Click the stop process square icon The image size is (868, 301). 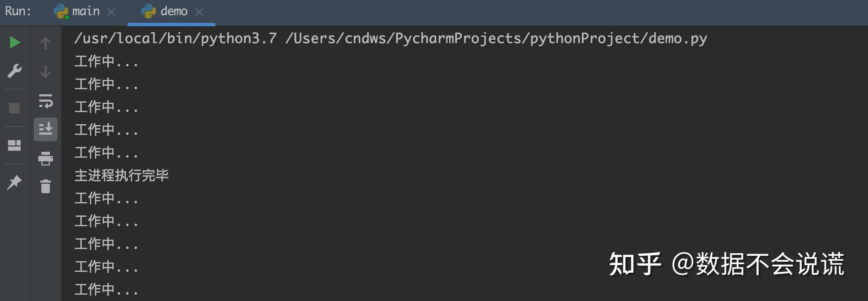click(14, 108)
